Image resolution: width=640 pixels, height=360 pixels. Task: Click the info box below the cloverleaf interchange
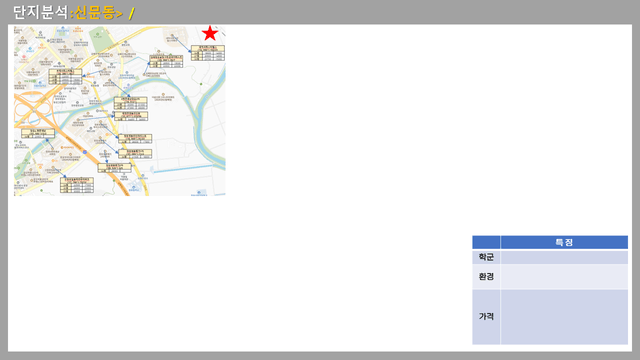(38, 133)
